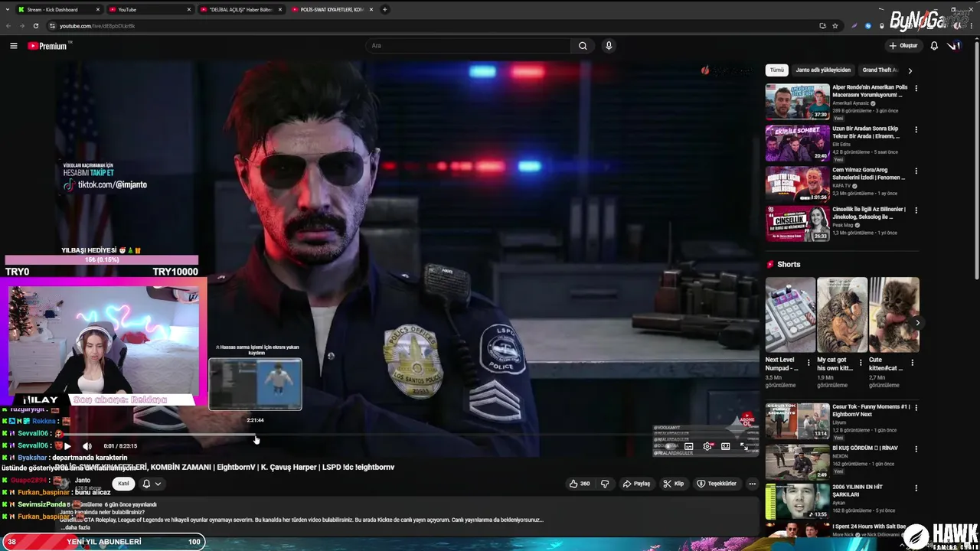The image size is (980, 551).
Task: Switch to theater mode view
Action: click(x=725, y=446)
